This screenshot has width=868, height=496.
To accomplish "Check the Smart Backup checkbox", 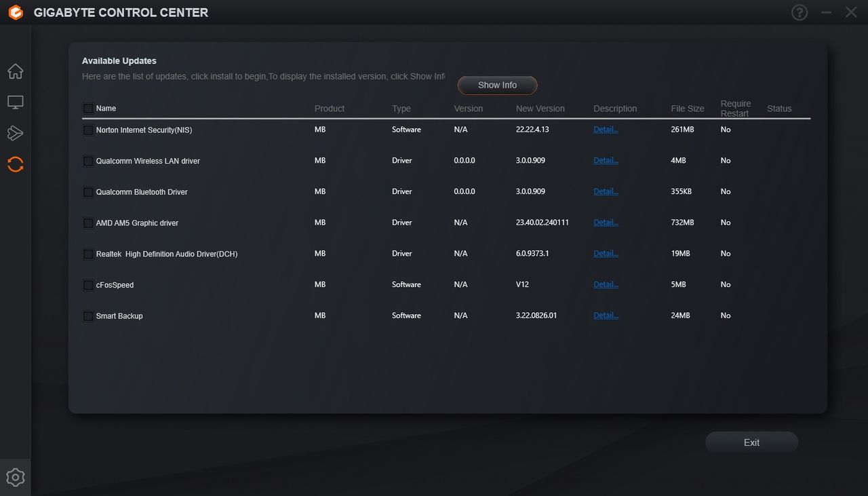I will (88, 316).
